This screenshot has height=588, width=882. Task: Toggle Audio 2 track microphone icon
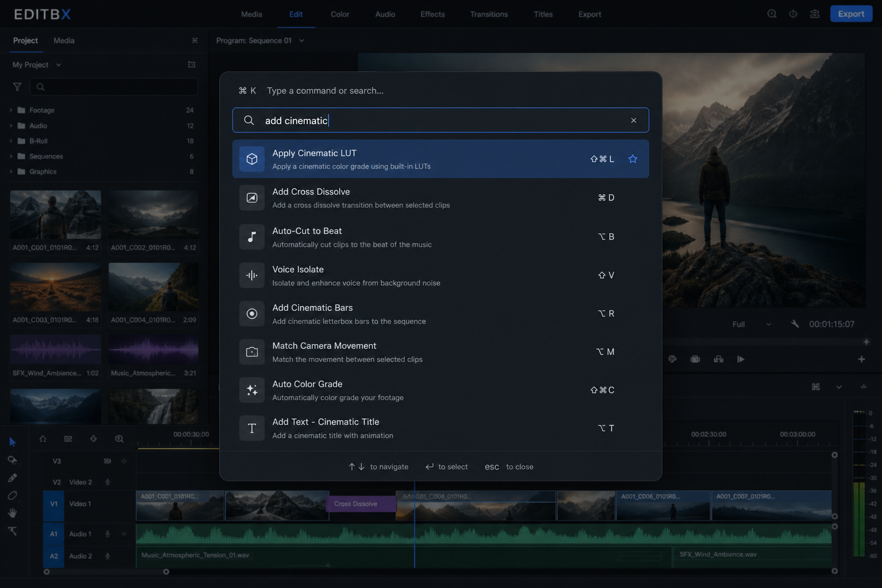point(107,556)
